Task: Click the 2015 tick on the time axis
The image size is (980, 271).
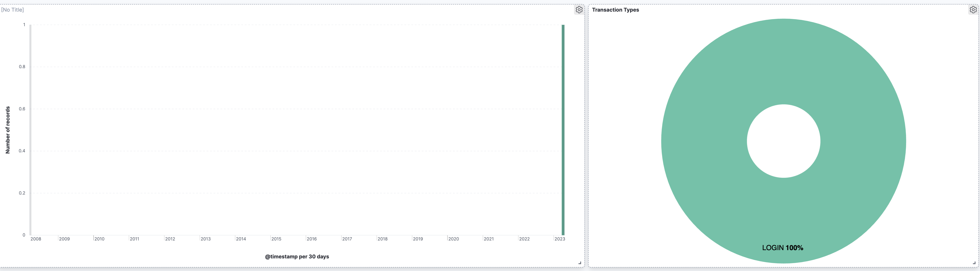Action: tap(276, 239)
